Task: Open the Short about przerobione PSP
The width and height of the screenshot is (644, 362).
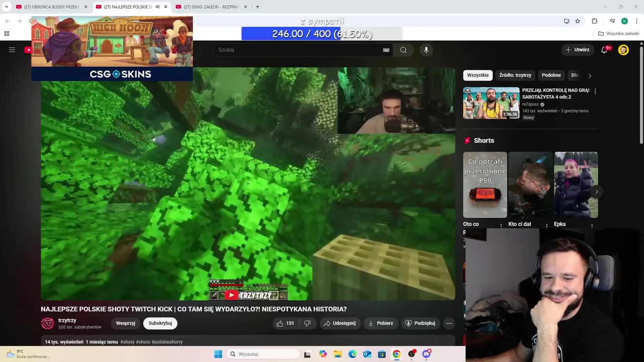Action: click(x=485, y=185)
